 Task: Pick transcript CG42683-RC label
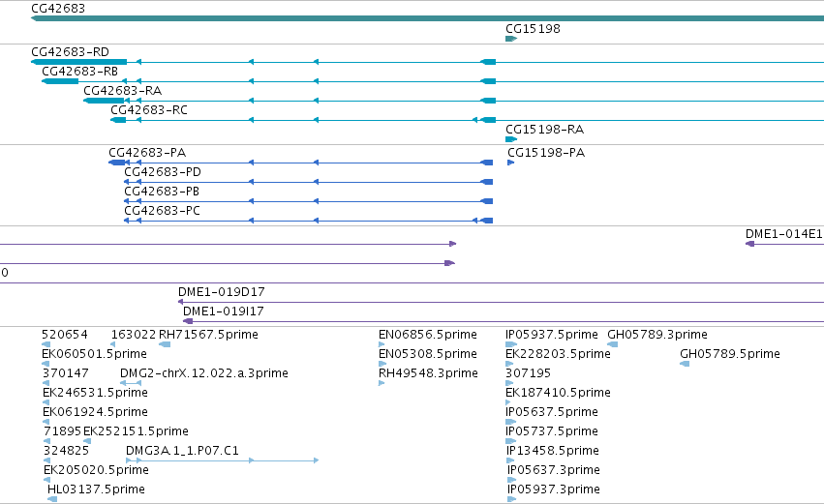tap(149, 110)
